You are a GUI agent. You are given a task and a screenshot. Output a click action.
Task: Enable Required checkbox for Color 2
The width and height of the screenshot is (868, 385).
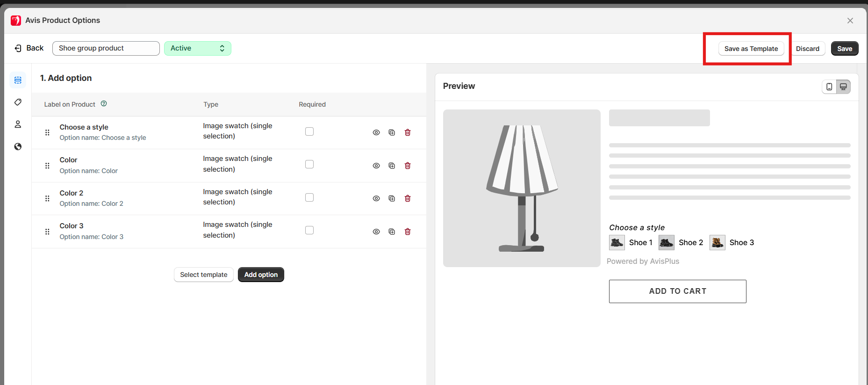309,197
